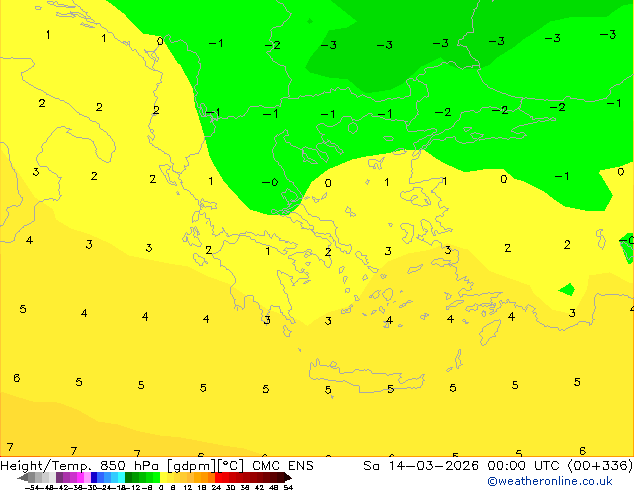Click the grey left arrow end of the colour scale
This screenshot has height=490, width=634.
pos(23,477)
